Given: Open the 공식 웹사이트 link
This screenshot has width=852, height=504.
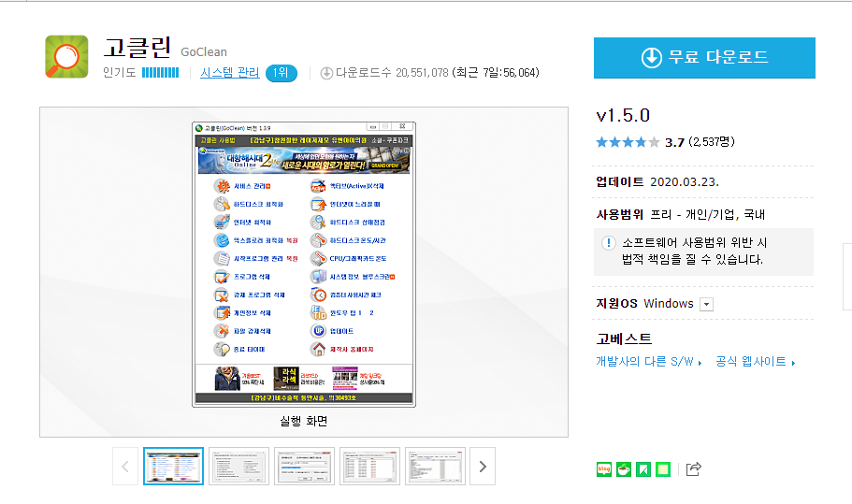Looking at the screenshot, I should (x=756, y=362).
